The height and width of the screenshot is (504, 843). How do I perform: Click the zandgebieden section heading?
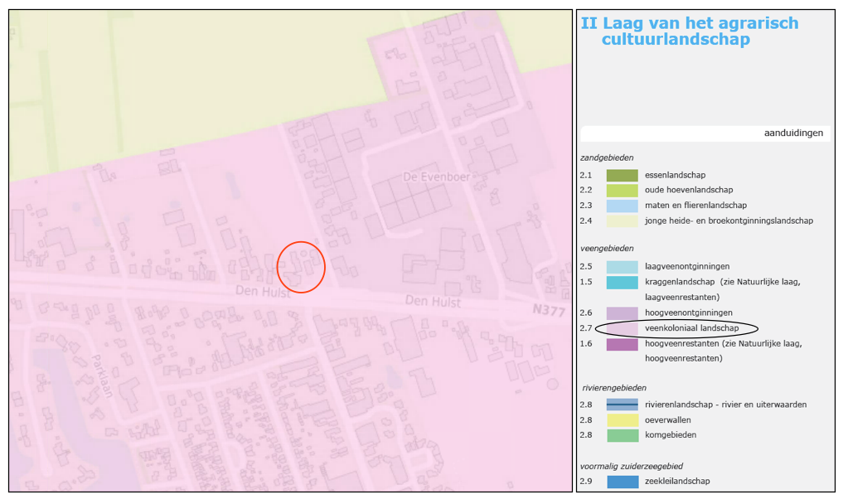(607, 157)
